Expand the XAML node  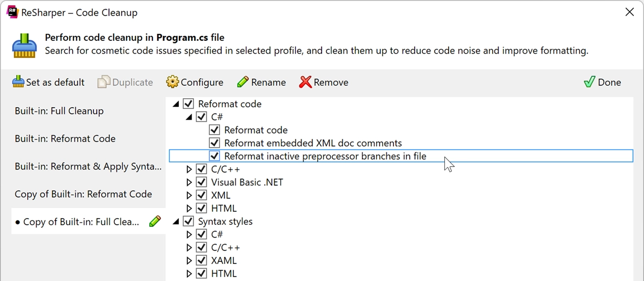[189, 261]
